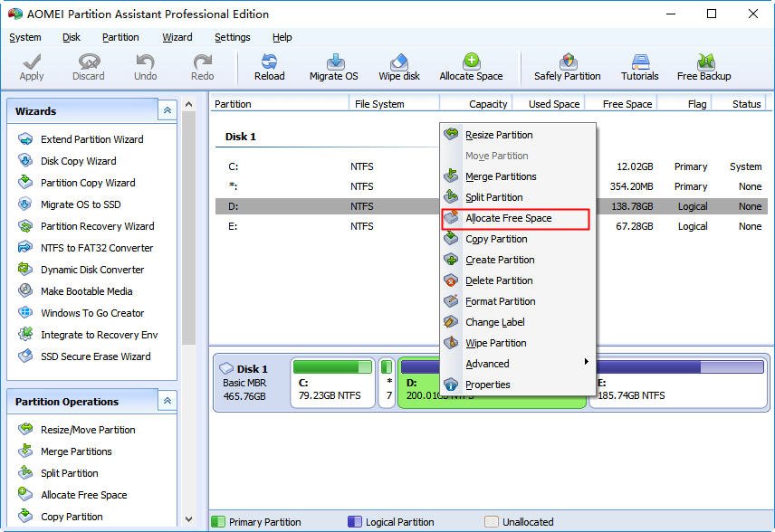Viewport: 775px width, 532px height.
Task: Sort by the Free Space column header
Action: coord(621,104)
